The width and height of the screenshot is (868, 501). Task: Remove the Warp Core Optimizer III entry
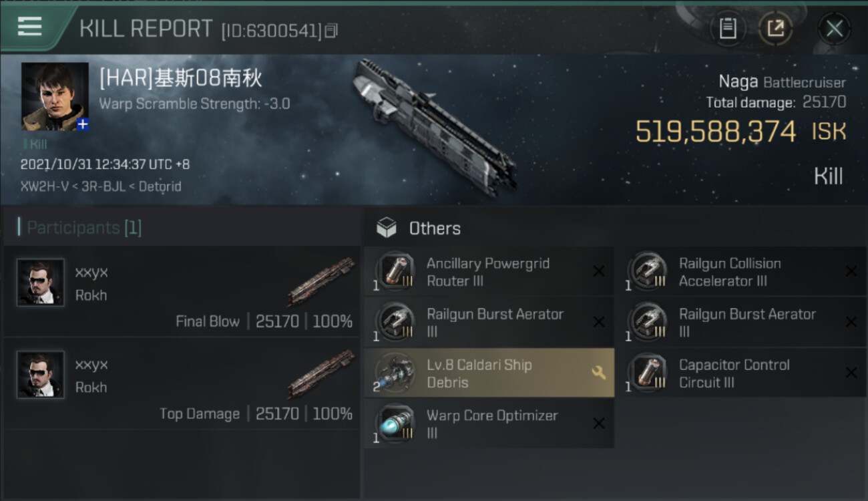(599, 424)
